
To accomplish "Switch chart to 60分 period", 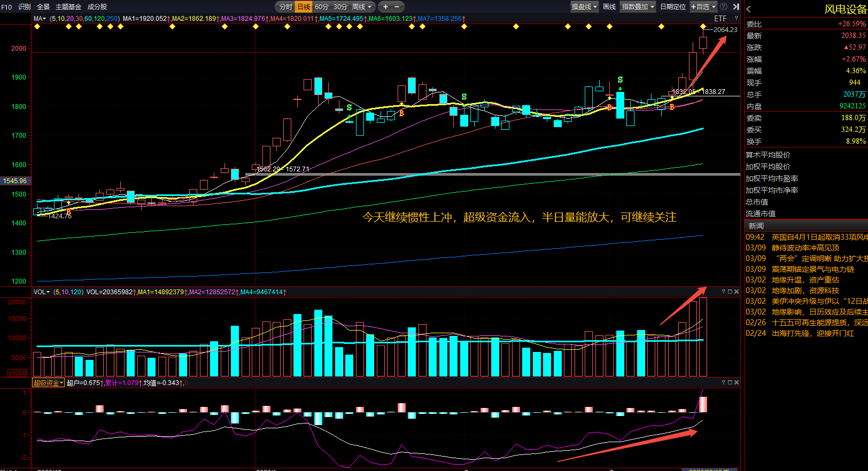I will click(322, 7).
